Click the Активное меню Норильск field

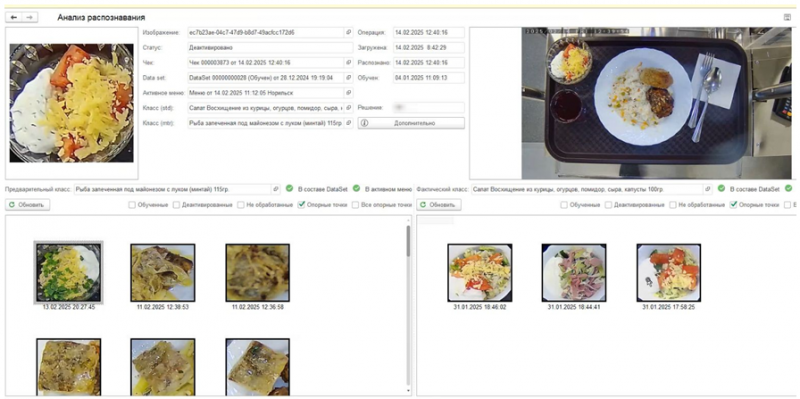(x=266, y=93)
